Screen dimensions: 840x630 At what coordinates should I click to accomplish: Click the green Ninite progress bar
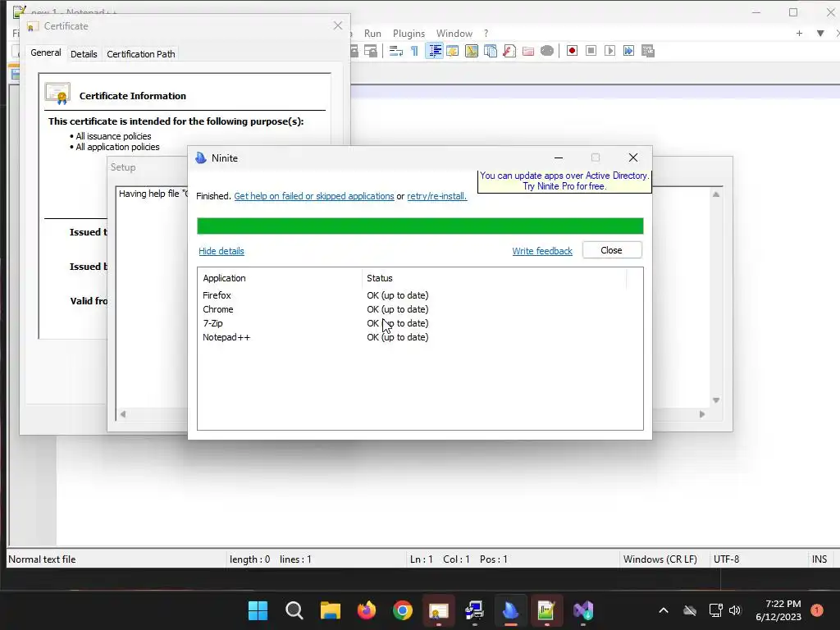(420, 226)
